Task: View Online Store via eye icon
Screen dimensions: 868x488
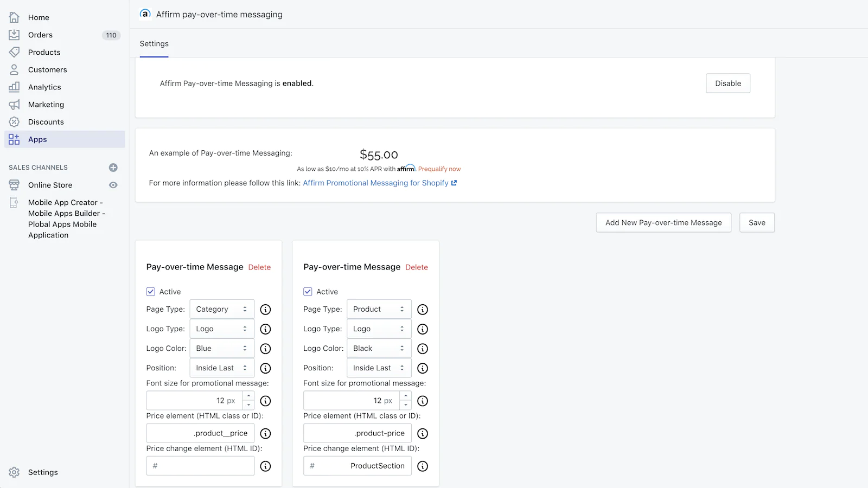Action: (113, 185)
